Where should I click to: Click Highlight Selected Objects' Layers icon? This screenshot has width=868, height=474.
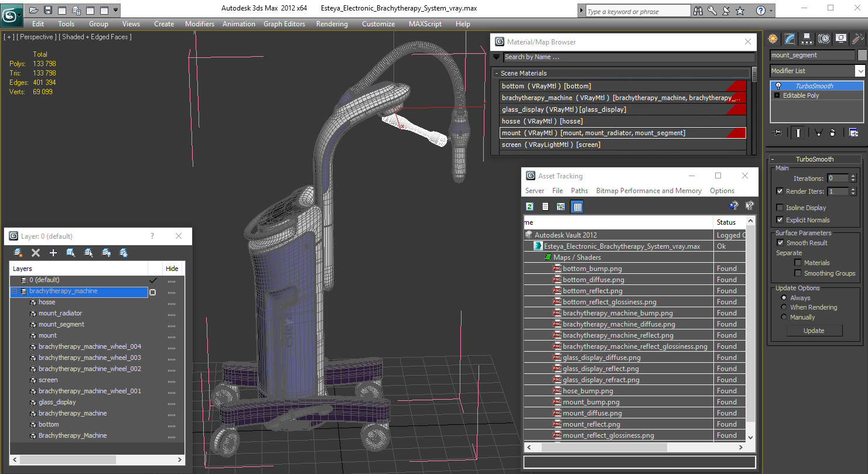coord(88,253)
